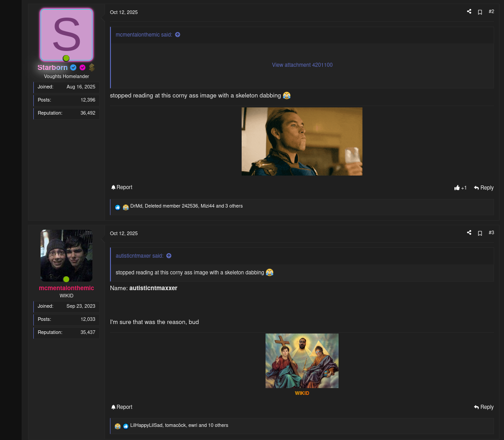The image size is (504, 440).
Task: Click the laughing reaction icon under post #3
Action: pos(118,426)
